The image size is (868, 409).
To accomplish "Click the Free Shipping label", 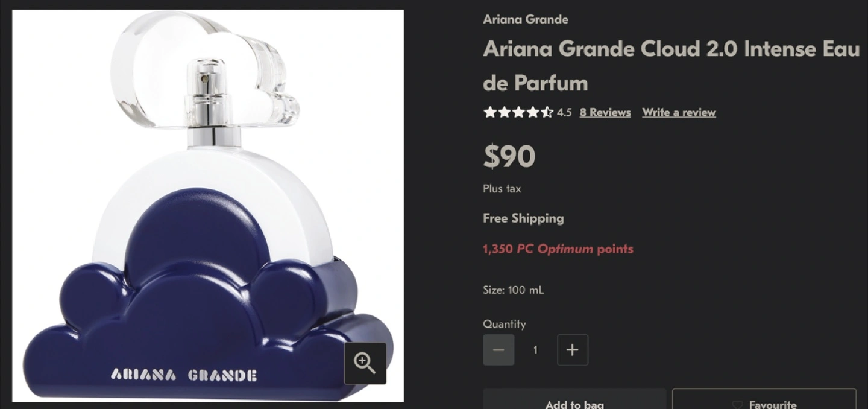I will (x=523, y=218).
